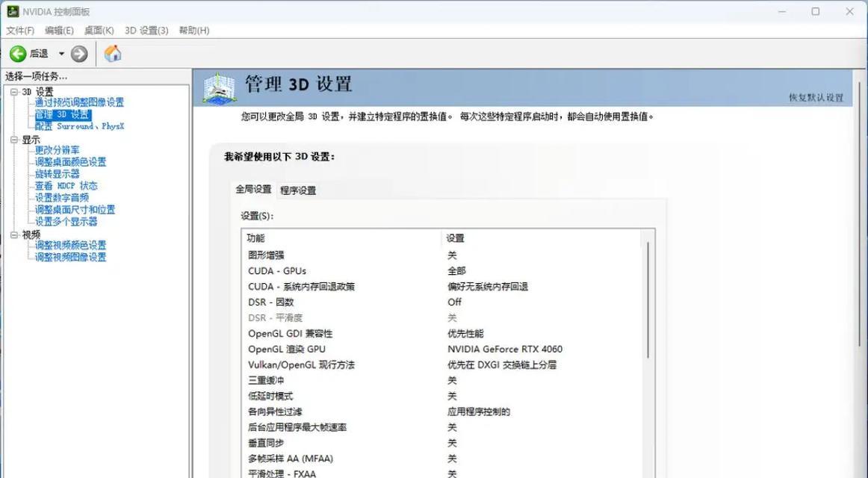Select the 各向异性过滤 row

pos(443,412)
